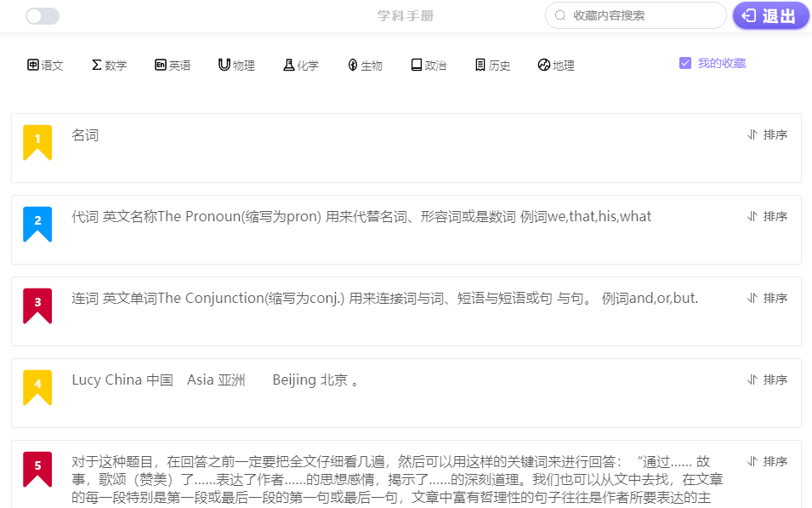Open the 连词 Conjunction entry text
Image resolution: width=812 pixels, height=508 pixels.
point(384,298)
